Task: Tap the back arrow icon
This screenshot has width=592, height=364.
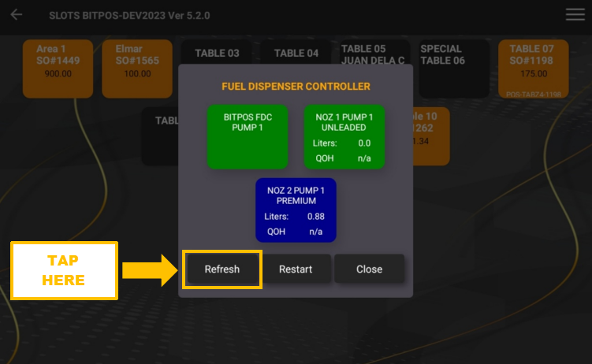Action: pyautogui.click(x=17, y=15)
